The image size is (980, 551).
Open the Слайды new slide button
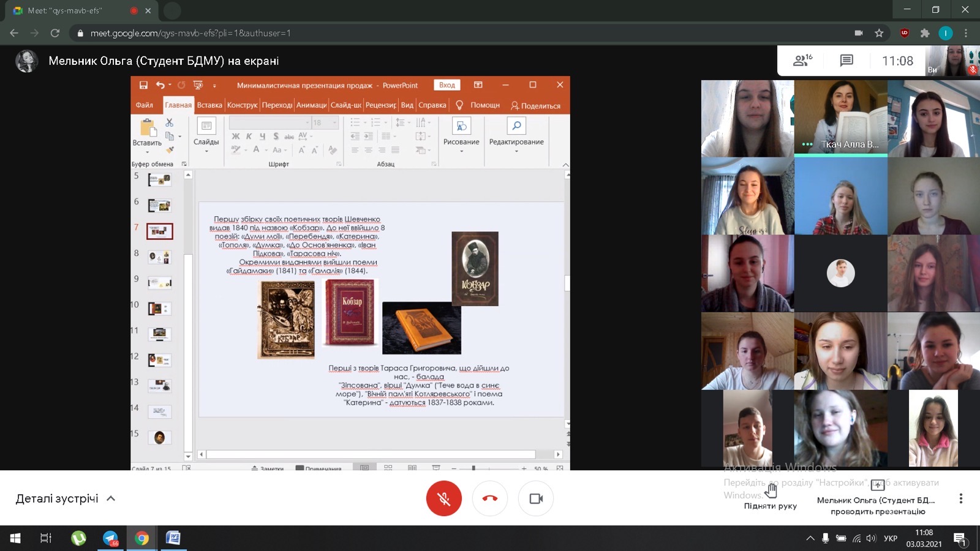pyautogui.click(x=206, y=133)
